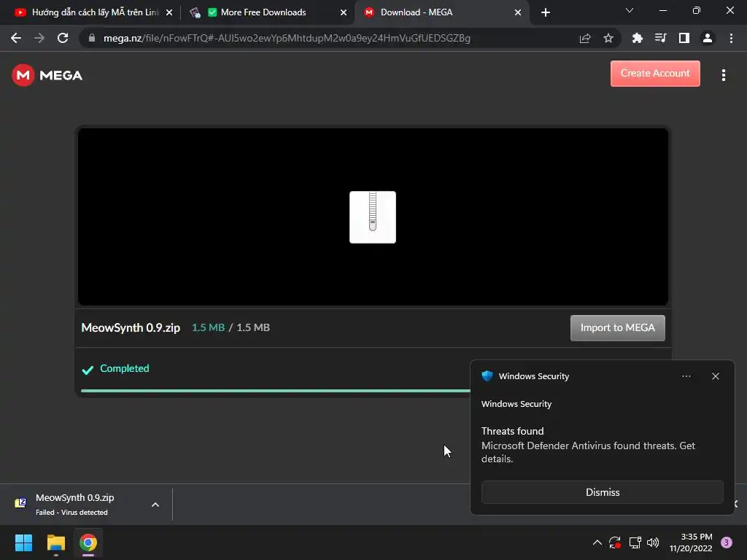
Task: Open the media control icon
Action: (661, 38)
